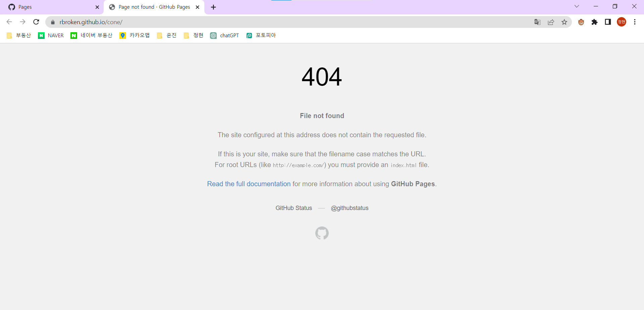Viewport: 644px width, 310px height.
Task: Bookmark this tab with star icon
Action: [565, 22]
